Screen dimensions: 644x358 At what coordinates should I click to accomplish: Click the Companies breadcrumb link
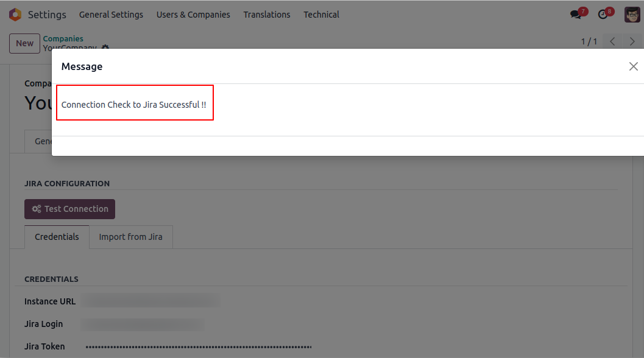[63, 38]
